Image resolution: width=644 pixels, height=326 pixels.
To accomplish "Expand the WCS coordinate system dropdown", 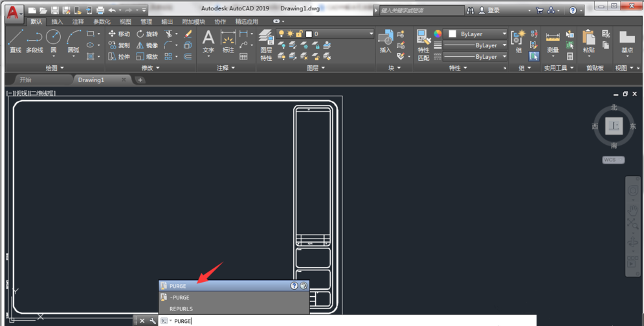I will 614,159.
